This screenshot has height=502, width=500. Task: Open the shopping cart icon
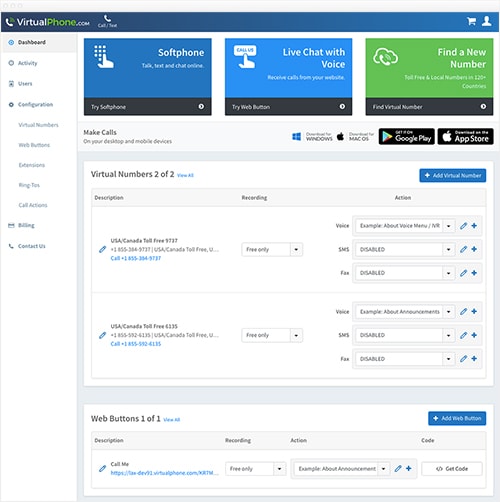471,21
